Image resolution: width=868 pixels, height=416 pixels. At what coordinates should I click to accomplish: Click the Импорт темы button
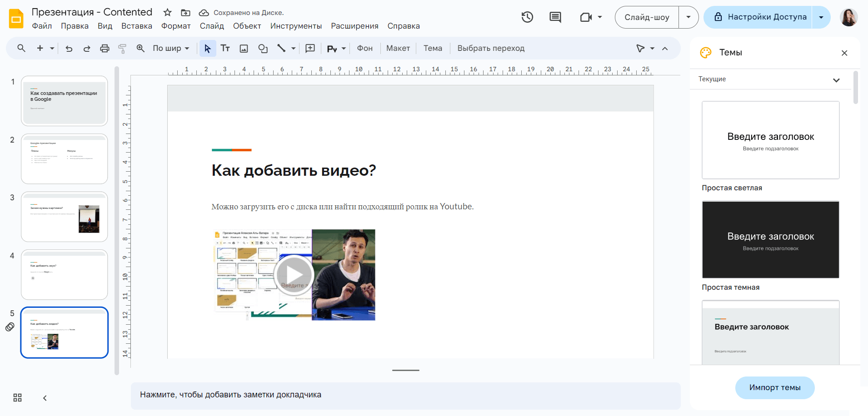[x=775, y=387]
